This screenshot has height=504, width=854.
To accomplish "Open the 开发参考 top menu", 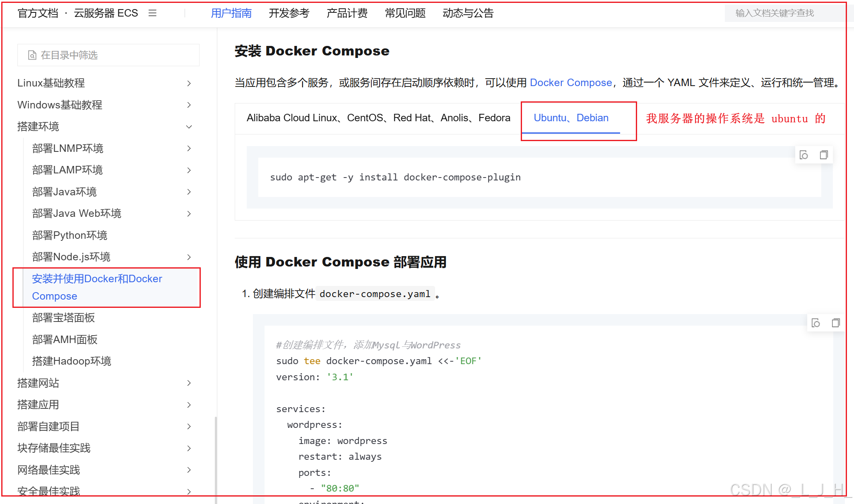I will 289,13.
